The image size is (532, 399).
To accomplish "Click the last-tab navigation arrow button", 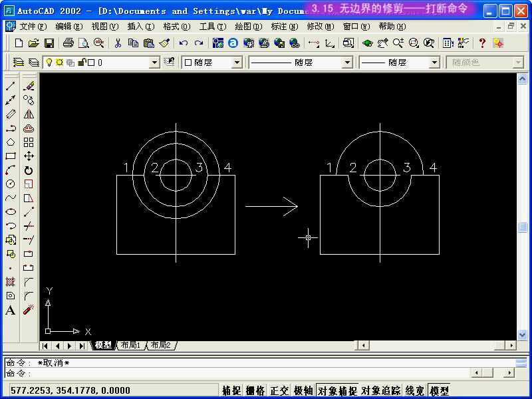I will point(82,346).
